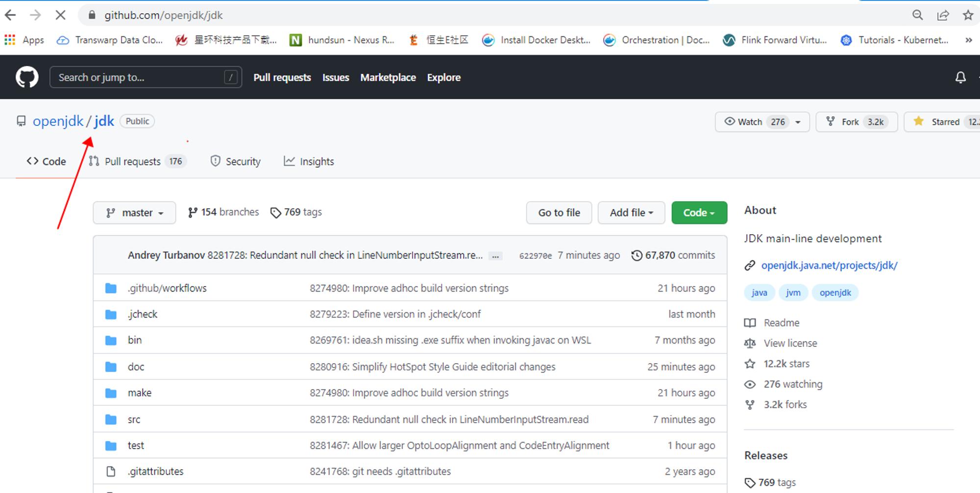The width and height of the screenshot is (980, 493).
Task: Open the openjdk.java.net/projects/jdk link
Action: coord(829,265)
